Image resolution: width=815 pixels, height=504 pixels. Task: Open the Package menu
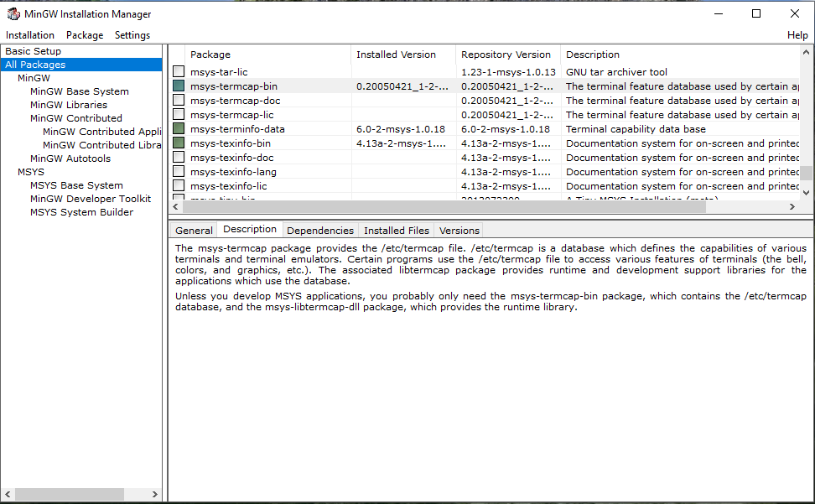(x=85, y=35)
